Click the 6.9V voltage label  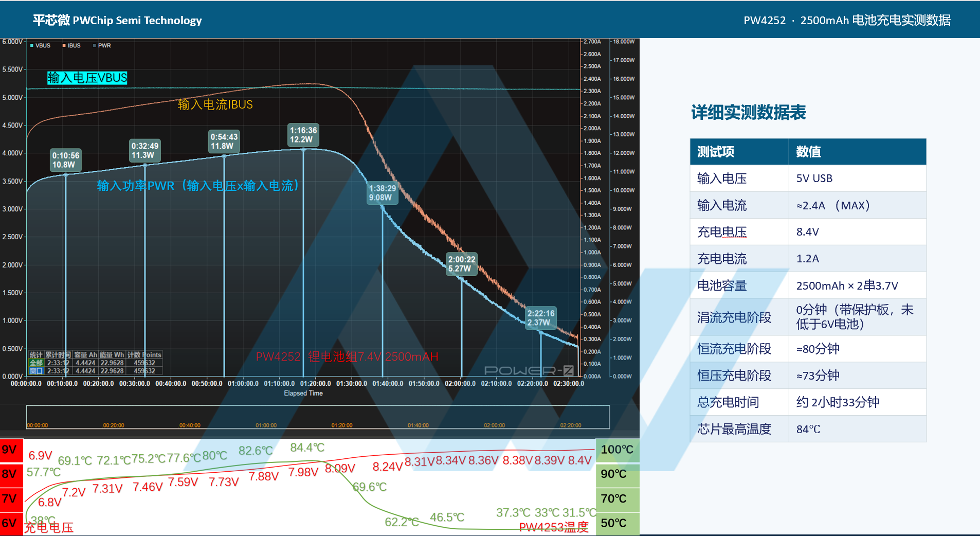40,456
